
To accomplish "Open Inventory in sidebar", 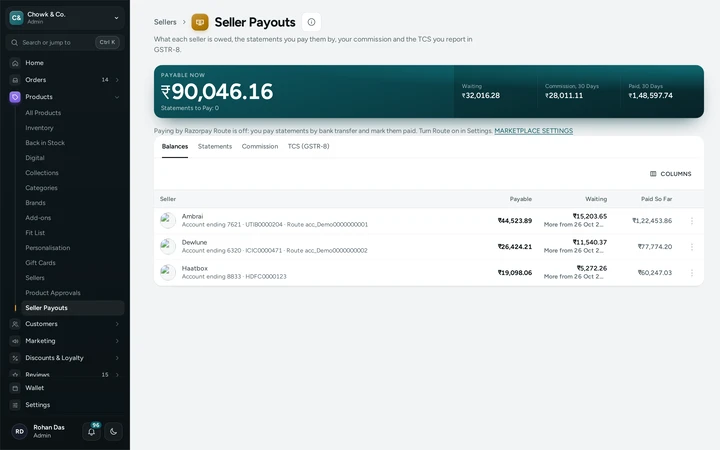I will click(x=39, y=128).
